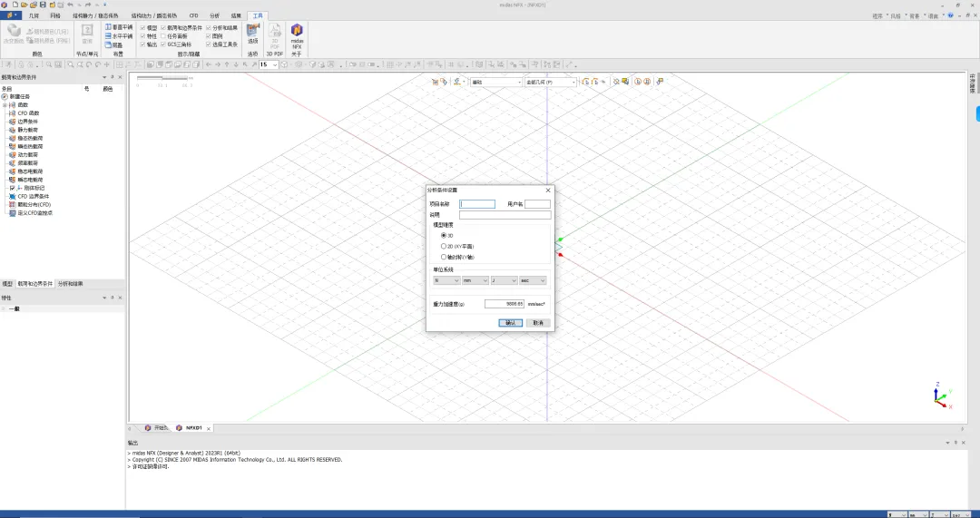Open the selection mode dropdown in viewport toolbar
The height and width of the screenshot is (518, 980).
pos(496,82)
